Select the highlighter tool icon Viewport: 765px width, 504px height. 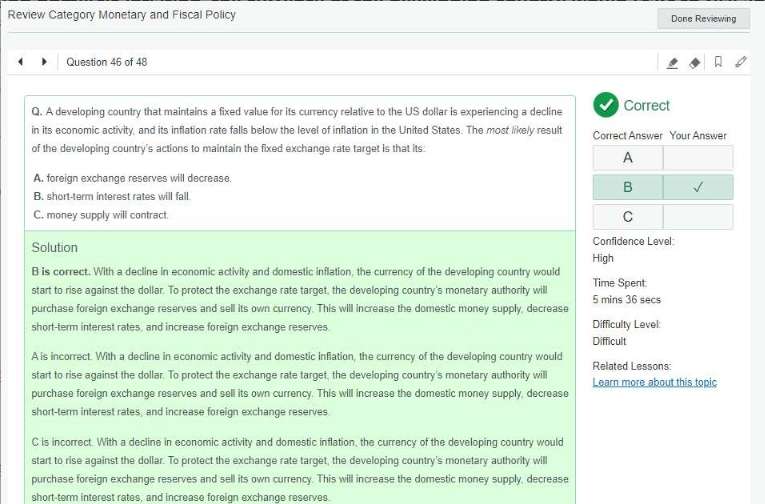coord(673,62)
